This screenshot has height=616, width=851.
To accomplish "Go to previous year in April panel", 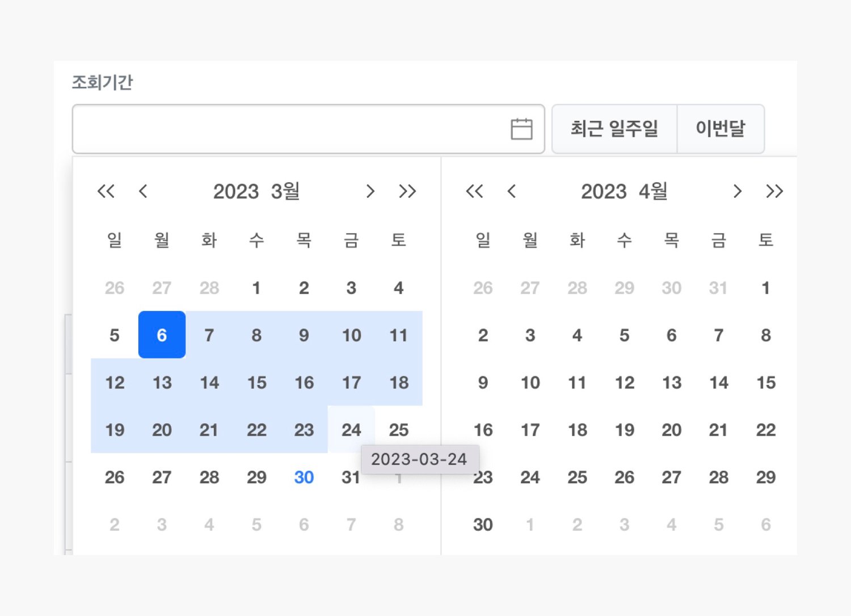I will tap(474, 192).
